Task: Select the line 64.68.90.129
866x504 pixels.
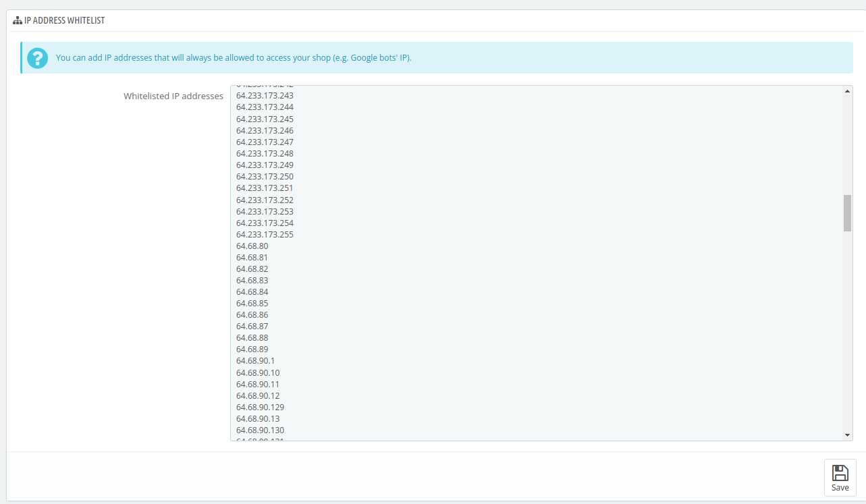Action: coord(260,407)
